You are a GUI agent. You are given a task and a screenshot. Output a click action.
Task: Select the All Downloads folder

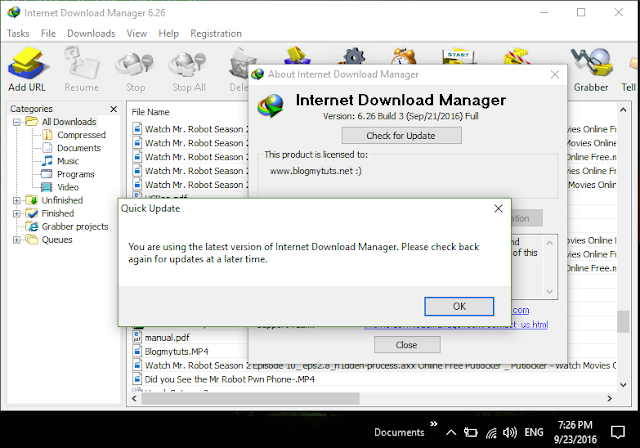point(69,122)
